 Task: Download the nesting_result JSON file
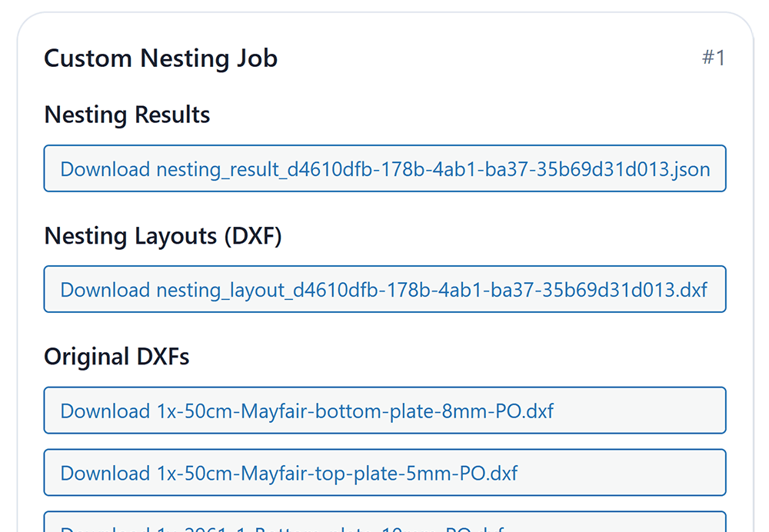coord(384,169)
